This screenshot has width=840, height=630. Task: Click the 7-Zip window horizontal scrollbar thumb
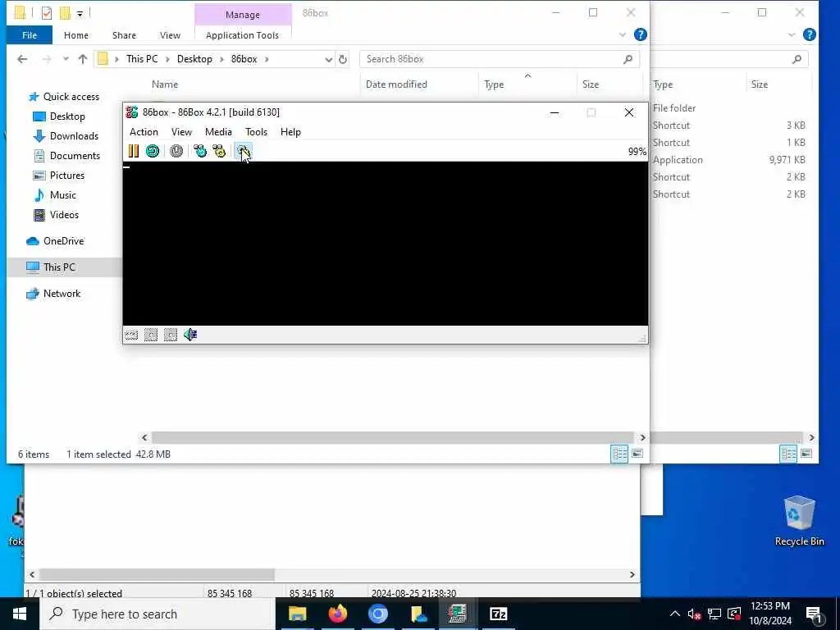(x=157, y=574)
